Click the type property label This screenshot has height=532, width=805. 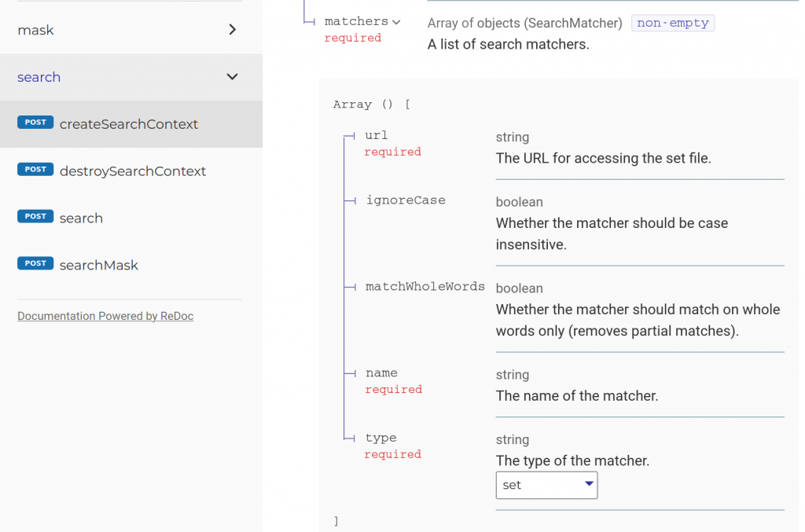click(381, 438)
